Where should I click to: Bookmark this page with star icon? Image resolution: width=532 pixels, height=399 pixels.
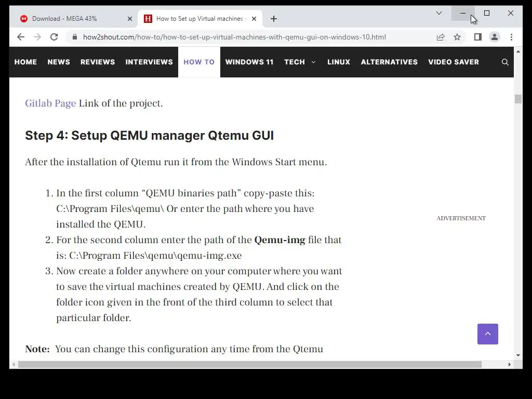(x=457, y=37)
